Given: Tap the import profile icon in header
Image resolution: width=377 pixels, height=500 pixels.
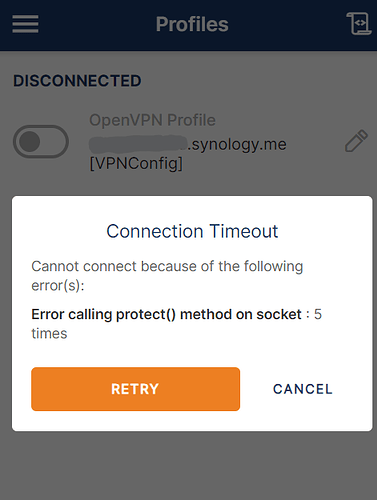Looking at the screenshot, I should coord(359,23).
